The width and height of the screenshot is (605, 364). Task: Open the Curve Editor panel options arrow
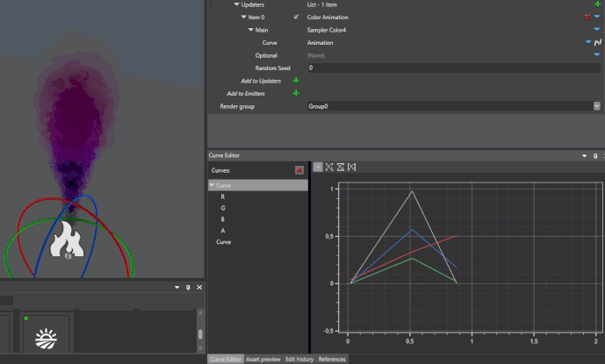(584, 156)
